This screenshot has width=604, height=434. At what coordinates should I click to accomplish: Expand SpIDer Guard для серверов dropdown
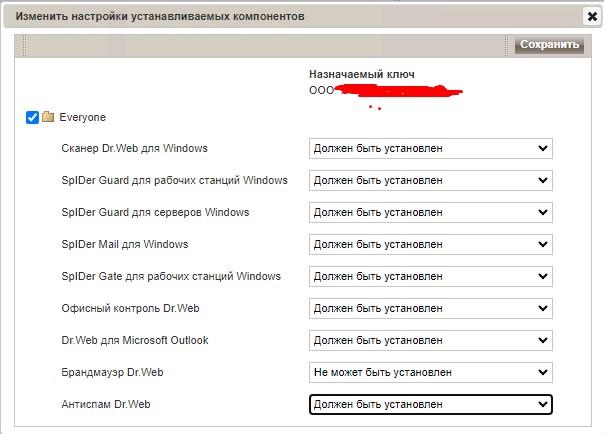[430, 212]
